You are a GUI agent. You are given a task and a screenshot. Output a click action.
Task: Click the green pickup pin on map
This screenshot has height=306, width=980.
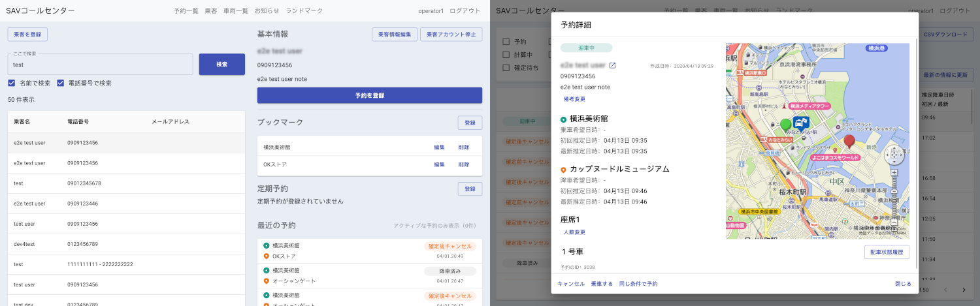pos(786,124)
